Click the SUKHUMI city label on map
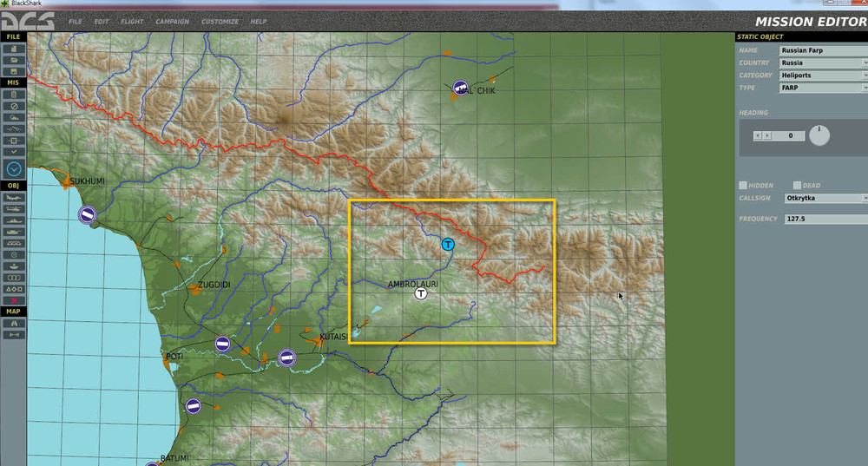The width and height of the screenshot is (868, 466). [x=88, y=181]
